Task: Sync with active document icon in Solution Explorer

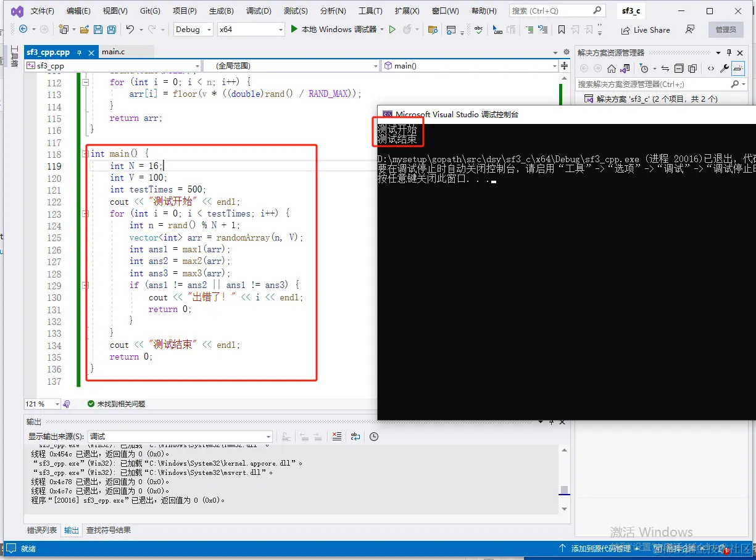Action: click(x=665, y=68)
